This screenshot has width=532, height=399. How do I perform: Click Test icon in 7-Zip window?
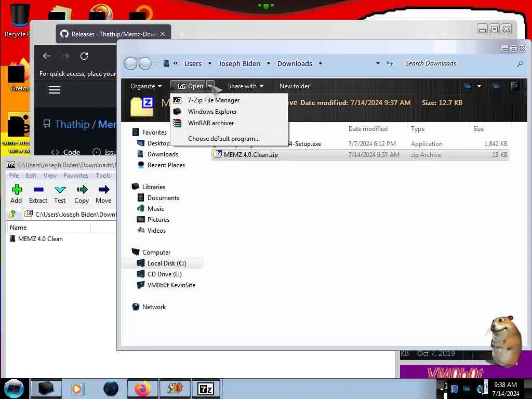tap(60, 194)
